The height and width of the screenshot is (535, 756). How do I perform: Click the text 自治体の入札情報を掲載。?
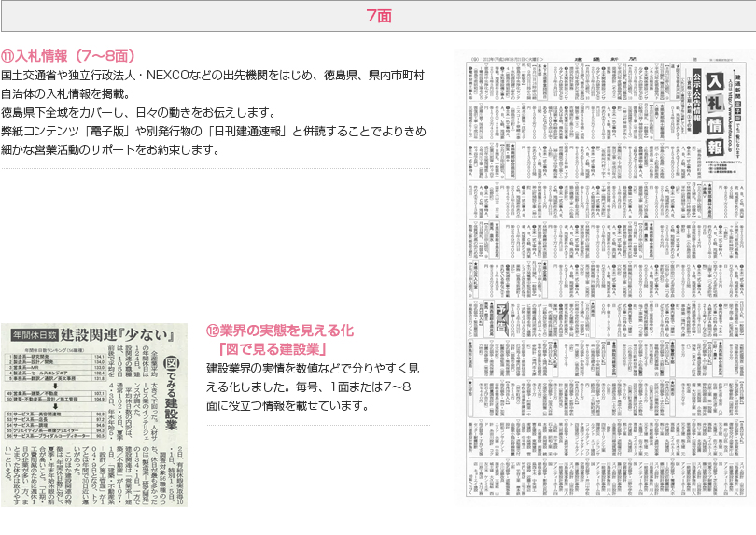point(65,94)
